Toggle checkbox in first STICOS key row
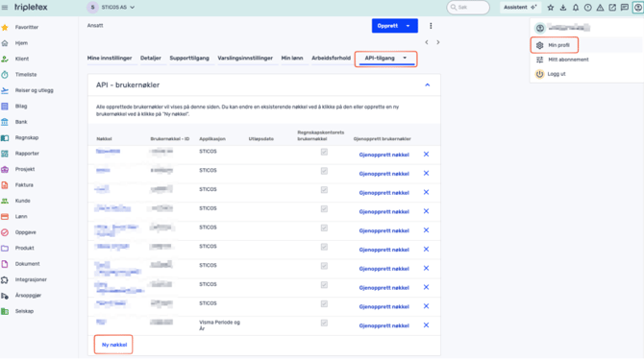Screen dimensions: 644x360 tap(324, 152)
